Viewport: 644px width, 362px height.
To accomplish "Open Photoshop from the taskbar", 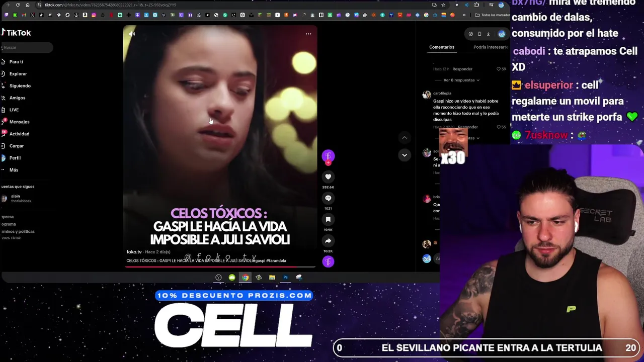I will point(285,277).
